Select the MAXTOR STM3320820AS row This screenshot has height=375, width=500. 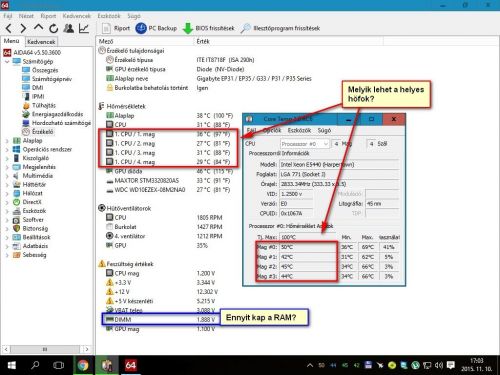pos(168,181)
